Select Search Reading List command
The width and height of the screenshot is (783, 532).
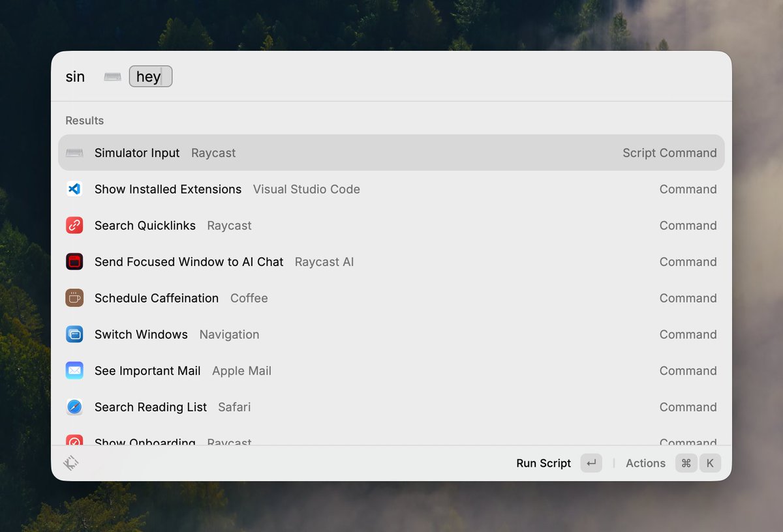(391, 407)
